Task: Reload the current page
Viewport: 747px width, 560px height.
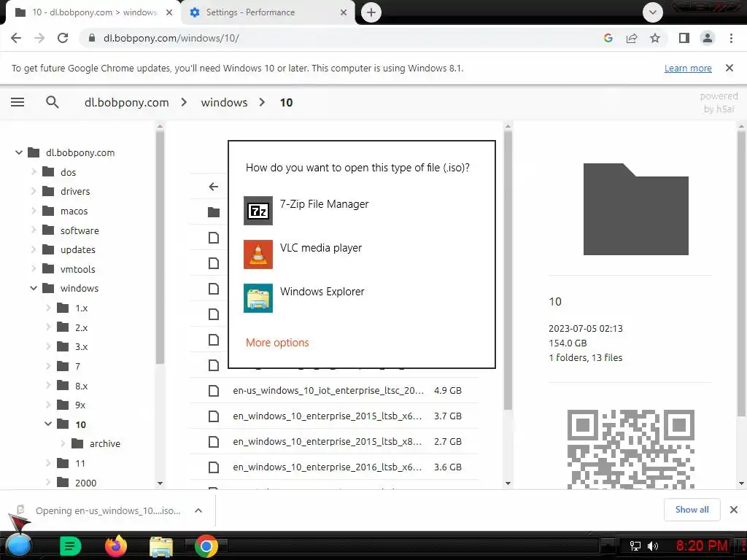Action: point(63,38)
